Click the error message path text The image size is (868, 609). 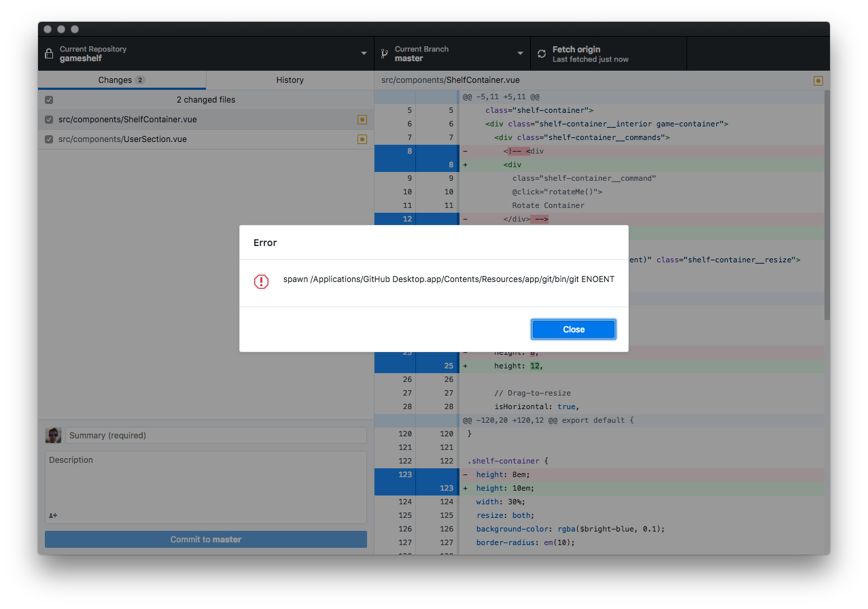coord(449,279)
